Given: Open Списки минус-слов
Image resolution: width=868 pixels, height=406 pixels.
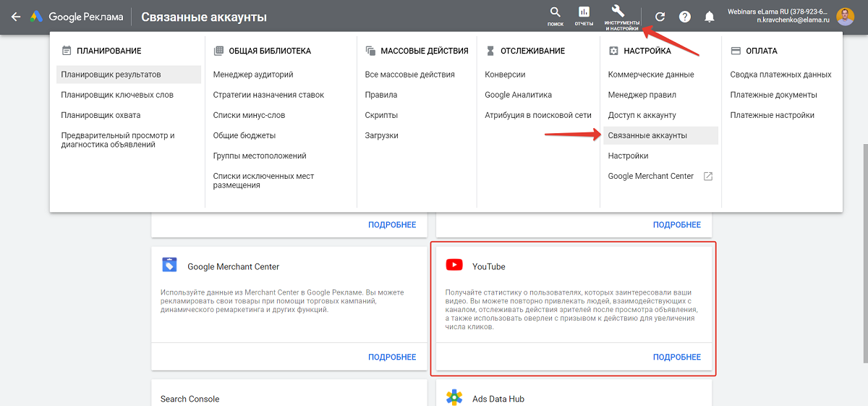Looking at the screenshot, I should 249,115.
